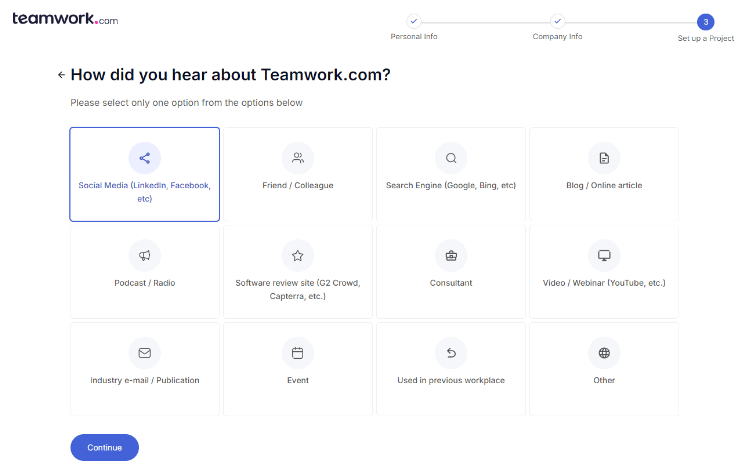745x469 pixels.
Task: Pick the Consultant label
Action: [x=451, y=283]
